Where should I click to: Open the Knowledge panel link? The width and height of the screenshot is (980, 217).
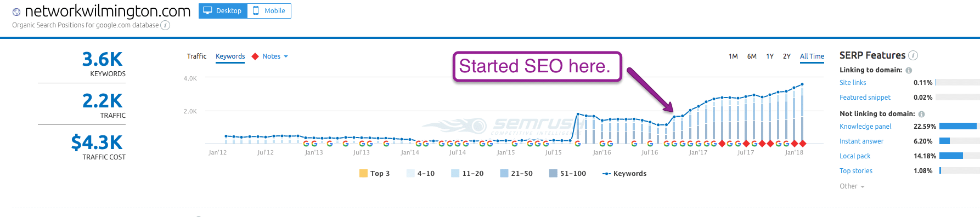coord(865,127)
